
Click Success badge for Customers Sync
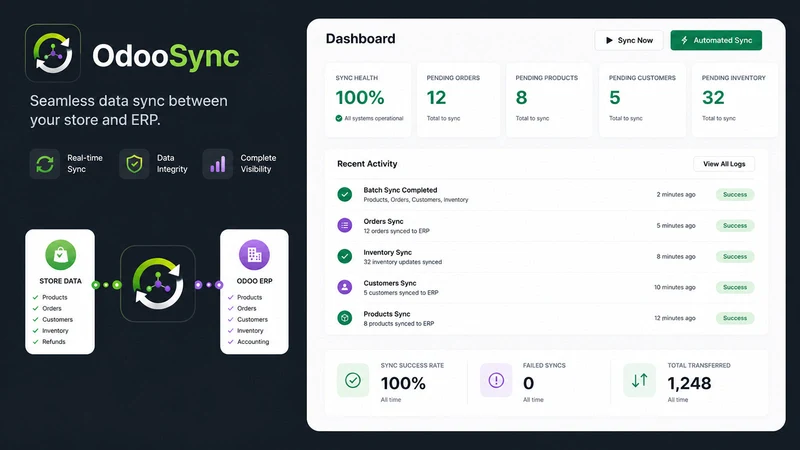pyautogui.click(x=735, y=287)
